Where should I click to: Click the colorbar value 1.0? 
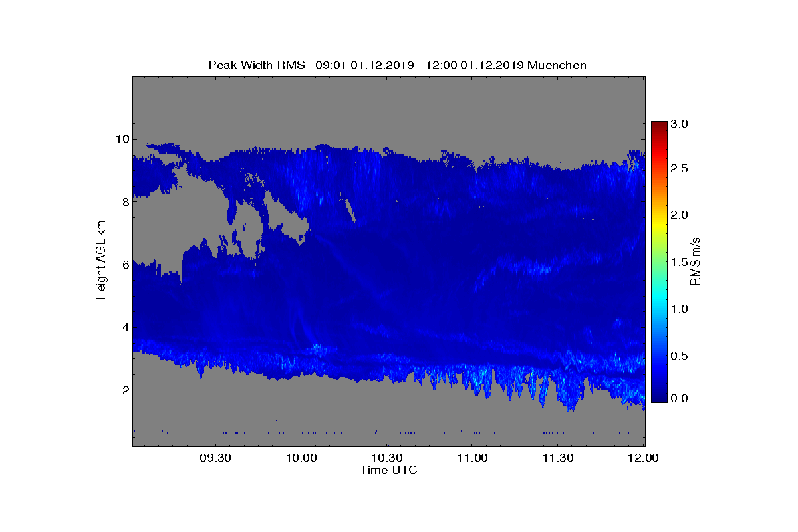point(680,309)
